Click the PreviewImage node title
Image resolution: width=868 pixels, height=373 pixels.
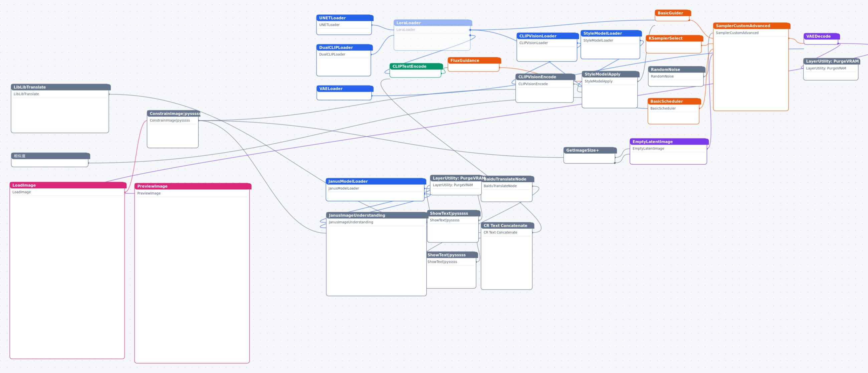[152, 186]
